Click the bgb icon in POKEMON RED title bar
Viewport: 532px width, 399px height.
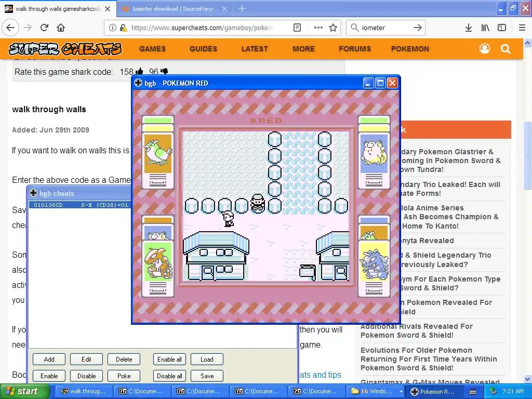pyautogui.click(x=138, y=83)
